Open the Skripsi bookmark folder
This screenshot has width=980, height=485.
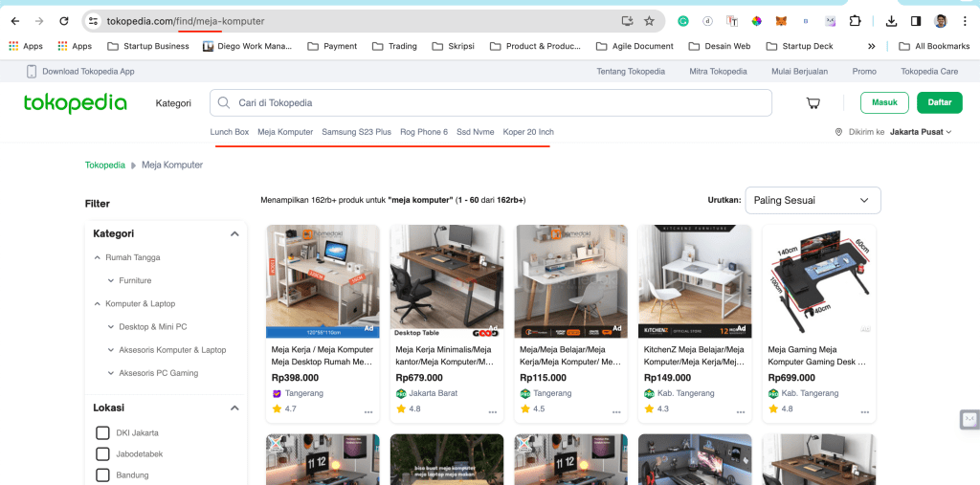point(455,46)
